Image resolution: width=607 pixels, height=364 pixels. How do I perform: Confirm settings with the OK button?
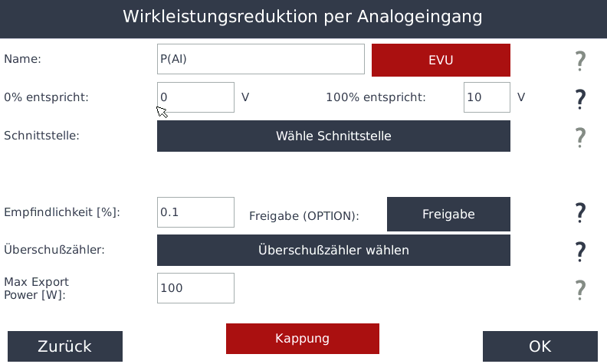pos(540,346)
